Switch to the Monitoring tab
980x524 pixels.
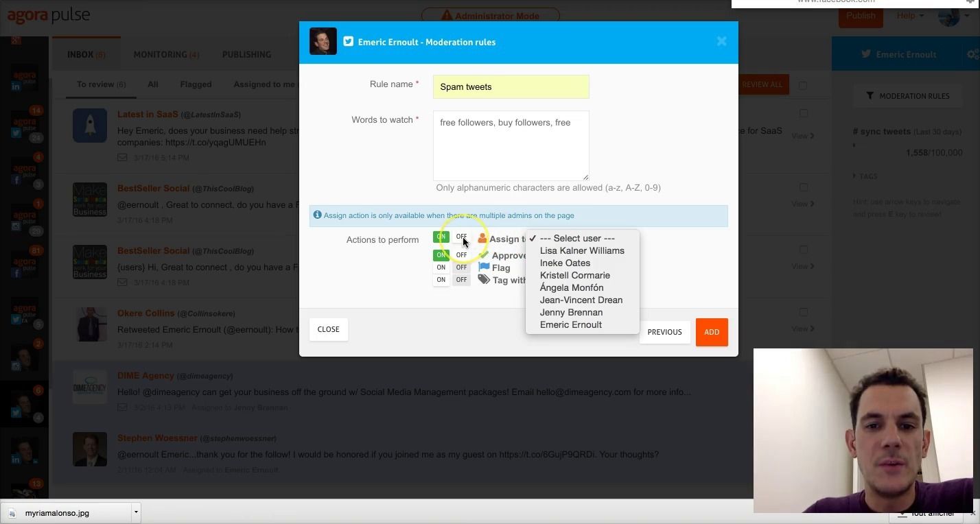[165, 54]
